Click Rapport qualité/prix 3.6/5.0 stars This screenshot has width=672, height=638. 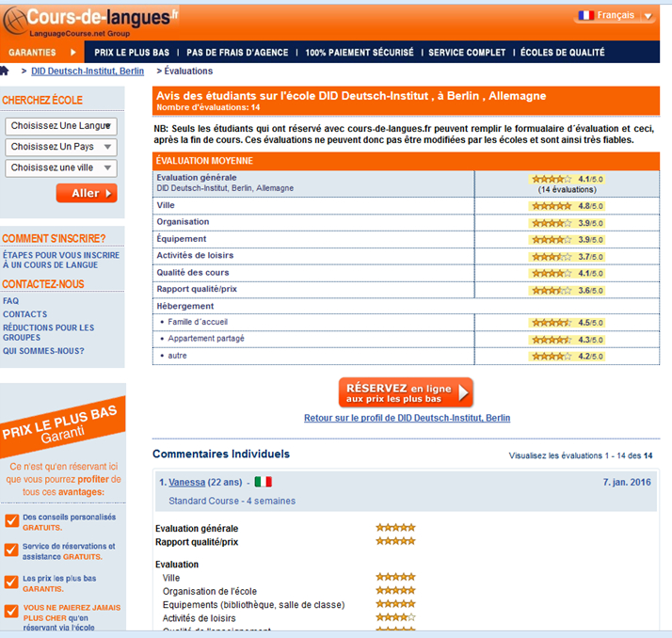tap(552, 291)
